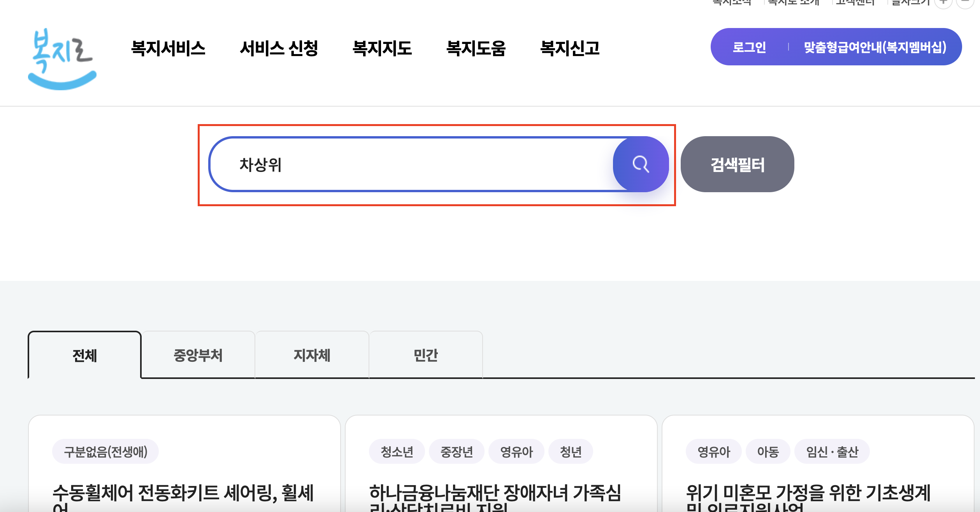Click the 복지로 logo
This screenshot has height=512, width=980.
click(x=62, y=58)
